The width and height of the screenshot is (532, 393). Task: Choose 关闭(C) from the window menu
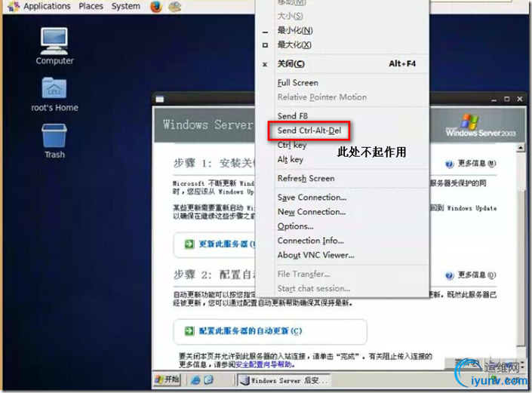click(x=342, y=64)
